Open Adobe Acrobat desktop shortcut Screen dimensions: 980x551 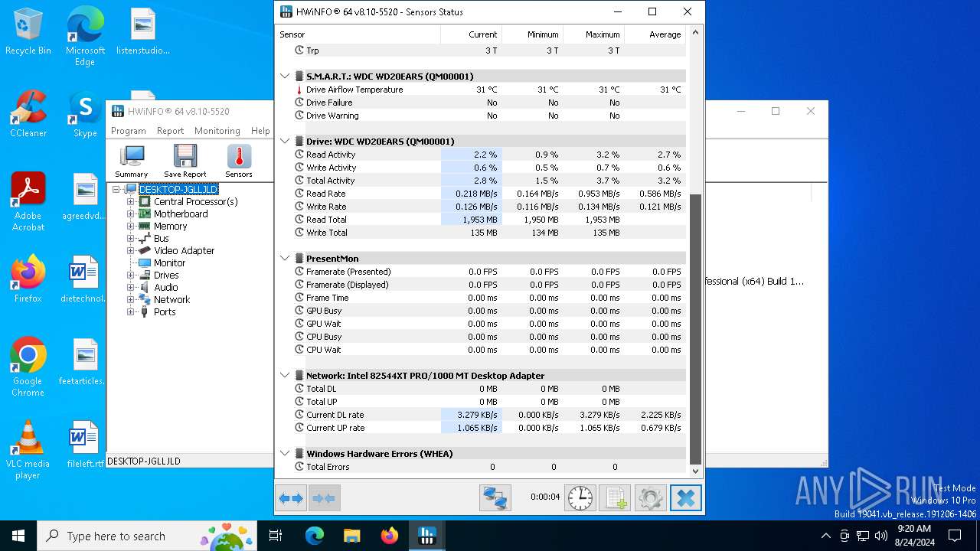(28, 202)
